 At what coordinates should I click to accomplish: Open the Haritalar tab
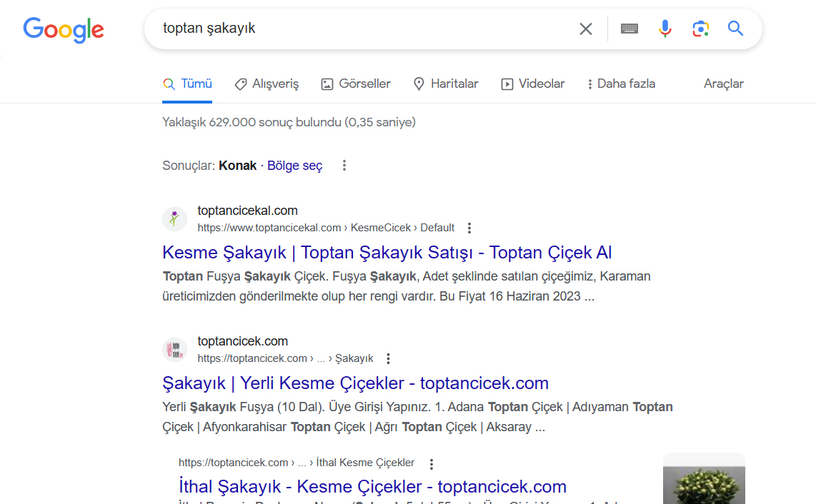pyautogui.click(x=446, y=84)
